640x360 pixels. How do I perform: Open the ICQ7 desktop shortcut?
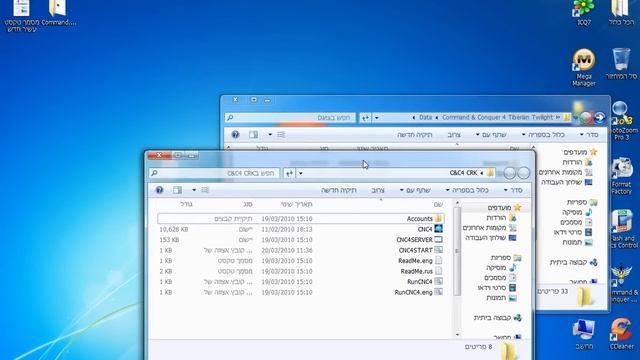(584, 13)
